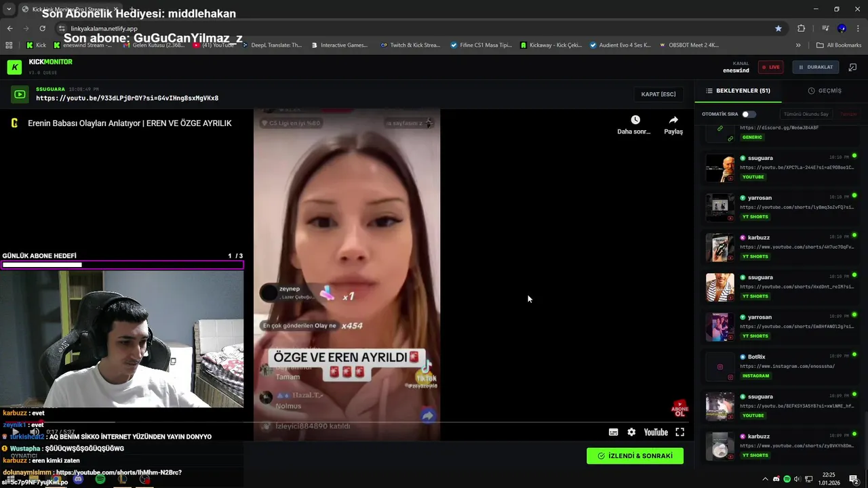Click the bookmark star icon

(x=778, y=28)
